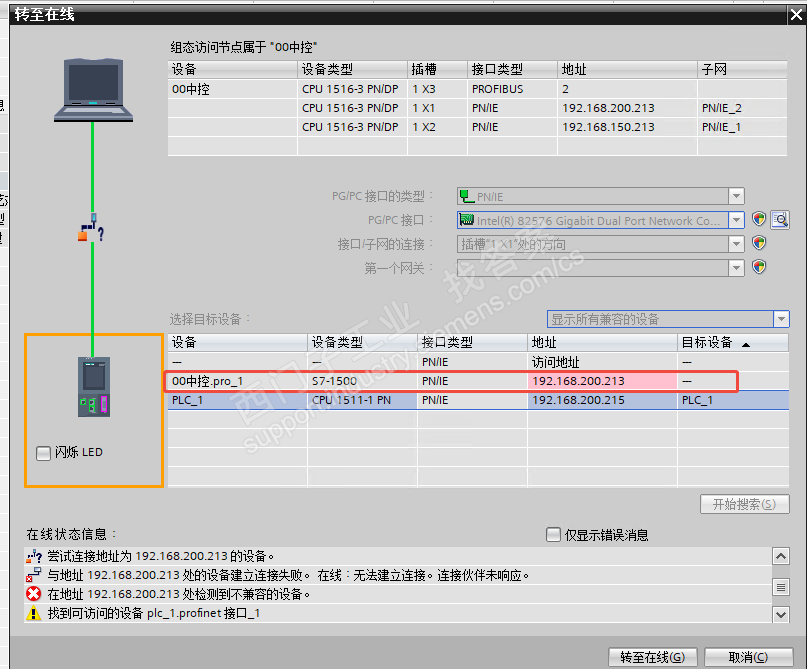Open the 第一个网关 dropdown
807x669 pixels.
[x=736, y=268]
